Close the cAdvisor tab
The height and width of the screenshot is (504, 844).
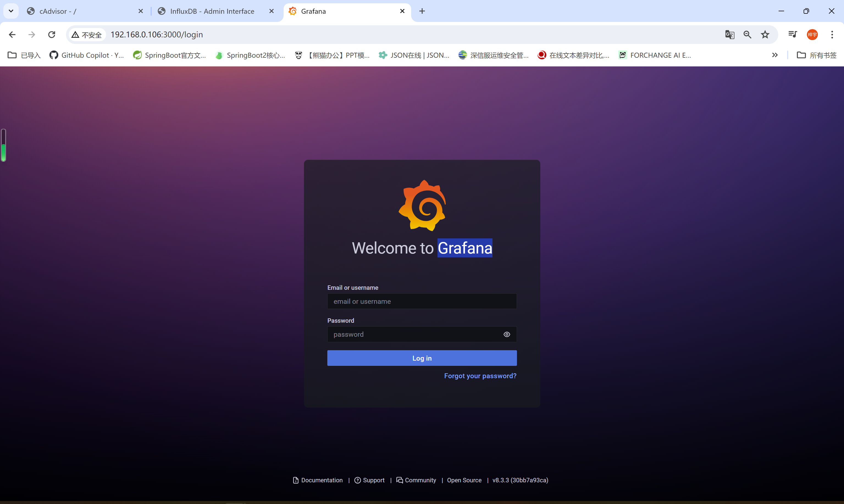141,11
